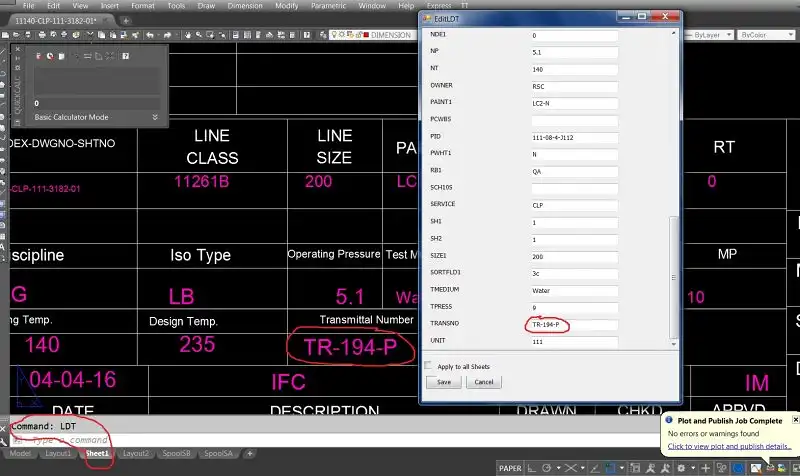This screenshot has width=800, height=476.
Task: Click to view plot and publish details link
Action: point(729,446)
